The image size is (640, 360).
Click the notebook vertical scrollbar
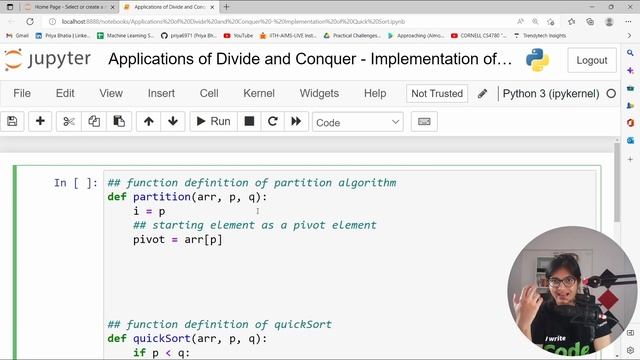tap(617, 182)
